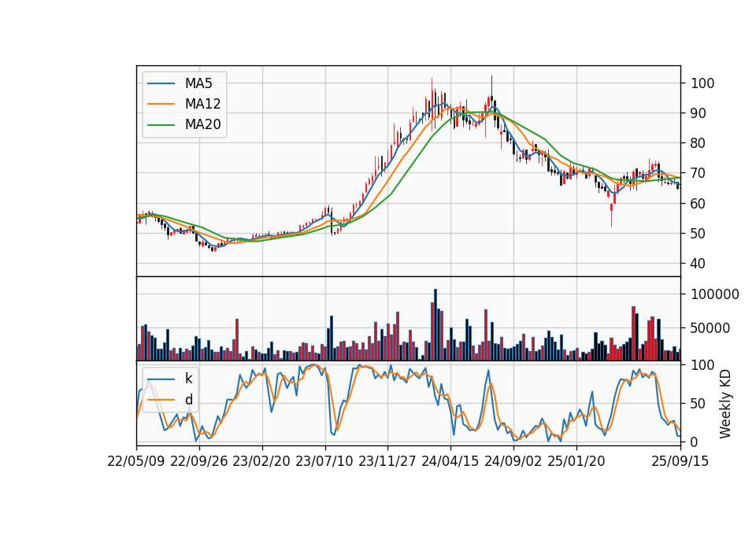Click the 22/09/26 date tick label

[x=199, y=461]
